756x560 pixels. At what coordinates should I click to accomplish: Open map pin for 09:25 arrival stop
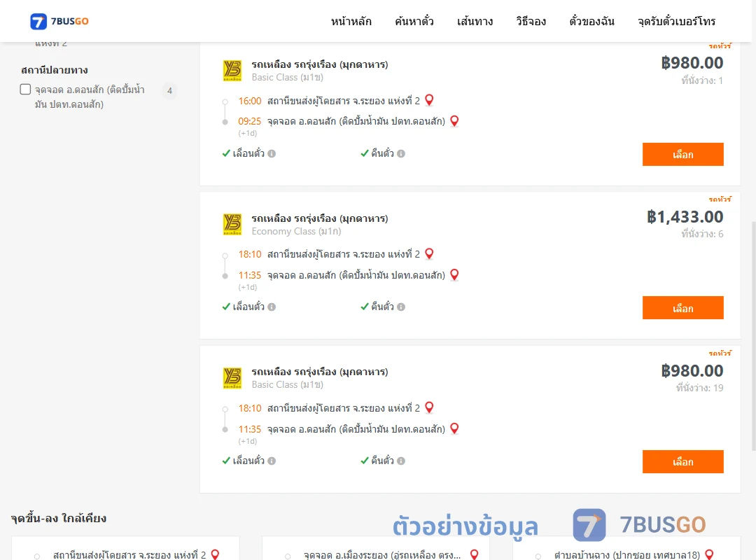pos(454,121)
